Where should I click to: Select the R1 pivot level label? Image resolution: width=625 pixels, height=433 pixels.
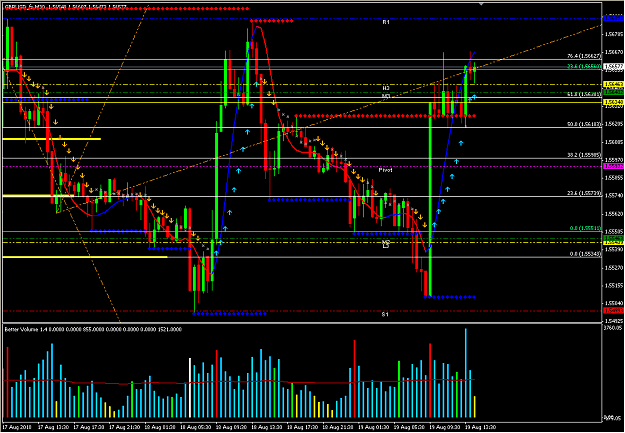pyautogui.click(x=385, y=23)
